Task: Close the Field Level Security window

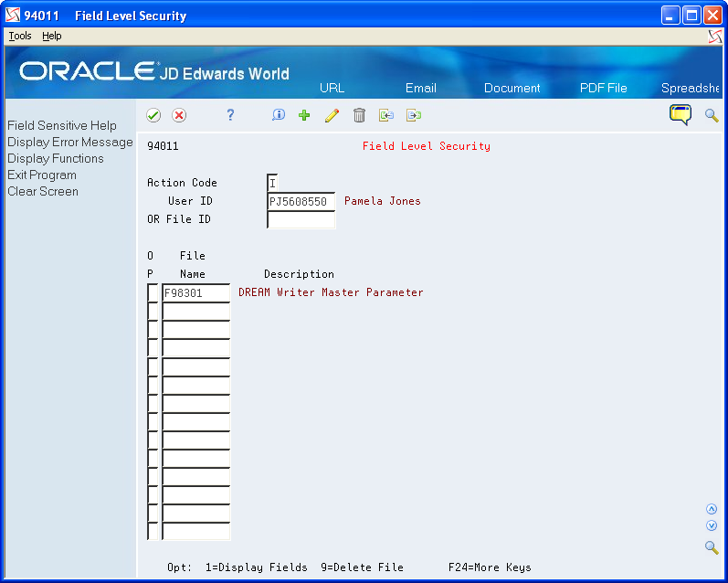Action: click(x=712, y=16)
